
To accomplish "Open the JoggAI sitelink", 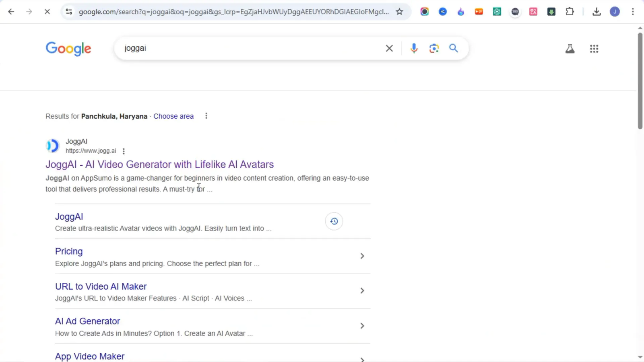I will [x=69, y=217].
